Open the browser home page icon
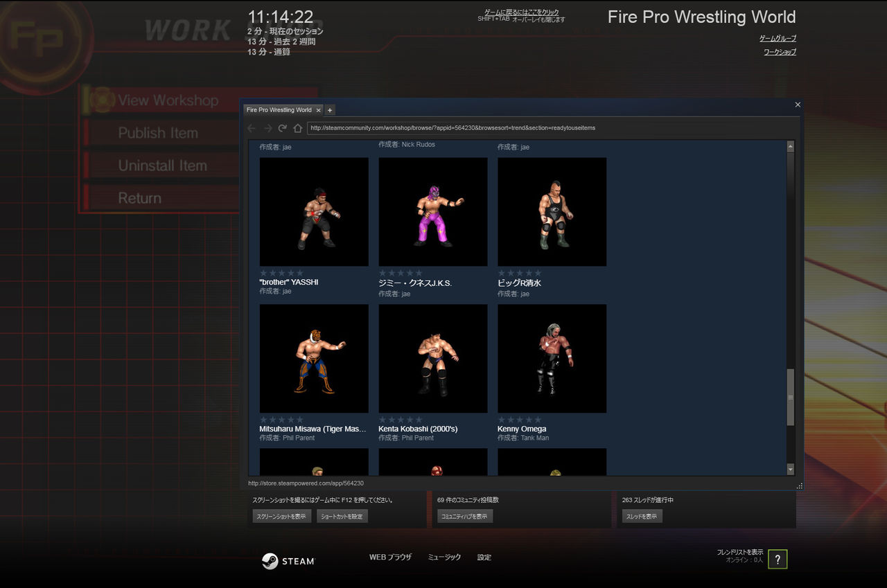Viewport: 887px width, 588px height. [x=298, y=128]
